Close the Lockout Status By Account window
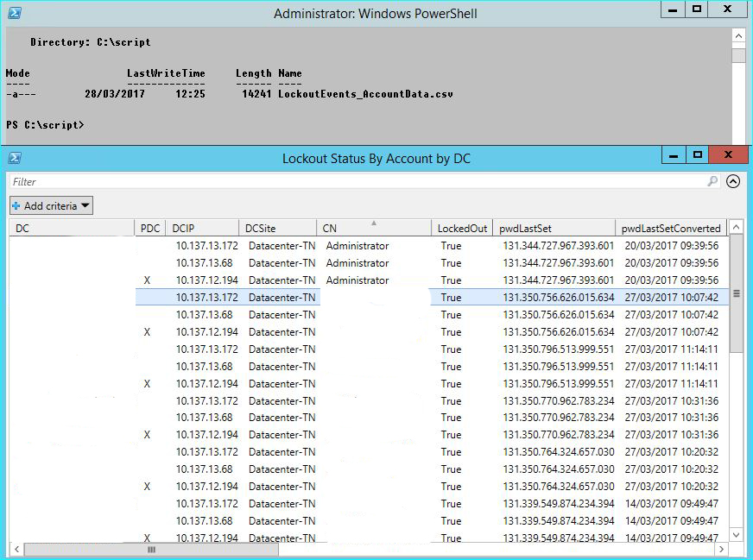Image resolution: width=753 pixels, height=560 pixels. 729,155
